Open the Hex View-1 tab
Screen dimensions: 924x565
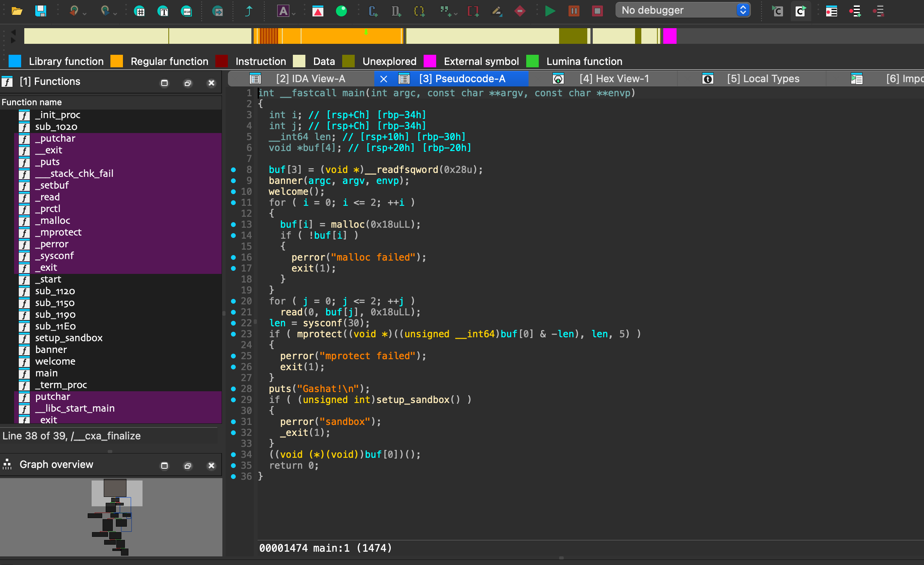(x=614, y=79)
